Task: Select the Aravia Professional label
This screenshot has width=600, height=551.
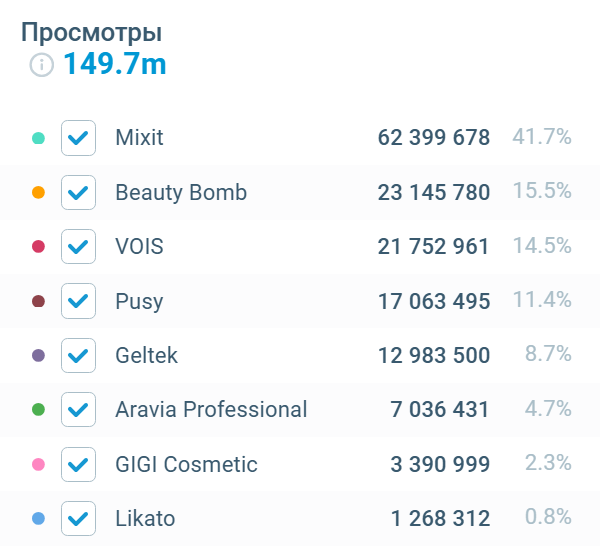Action: point(211,409)
